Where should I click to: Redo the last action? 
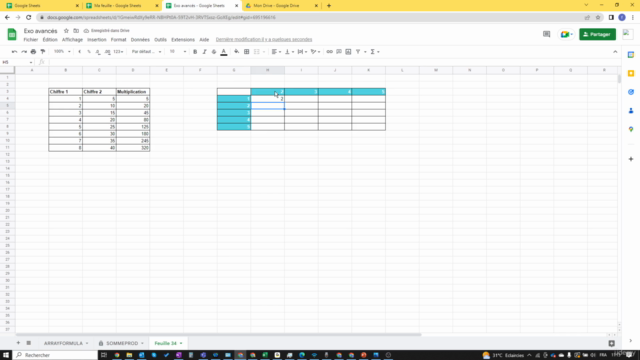pos(24,52)
